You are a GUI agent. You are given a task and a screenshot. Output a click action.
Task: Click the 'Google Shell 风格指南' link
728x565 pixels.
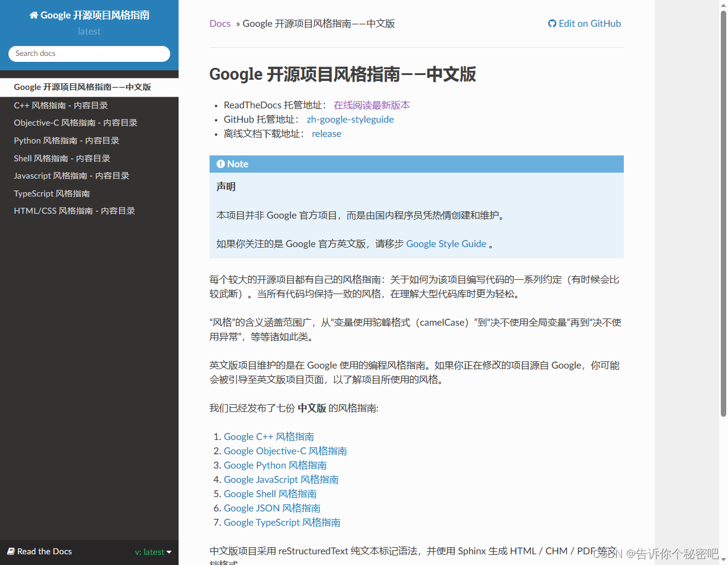point(270,494)
